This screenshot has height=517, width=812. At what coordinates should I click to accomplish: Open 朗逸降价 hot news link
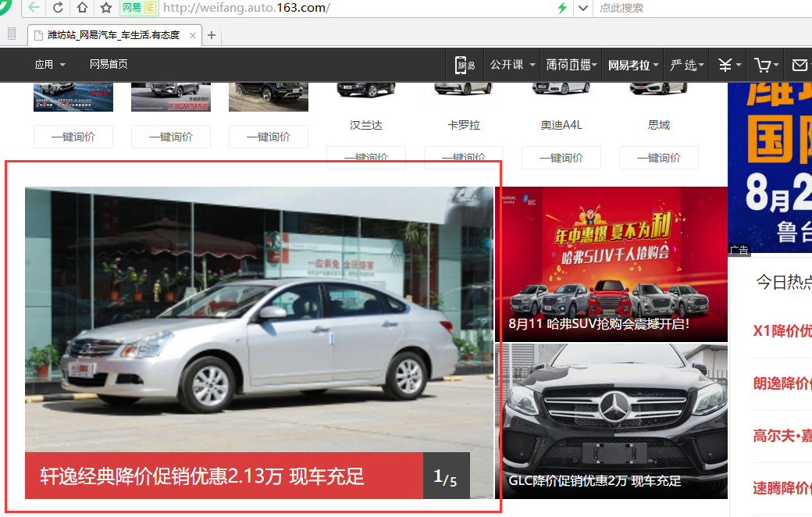pos(782,383)
